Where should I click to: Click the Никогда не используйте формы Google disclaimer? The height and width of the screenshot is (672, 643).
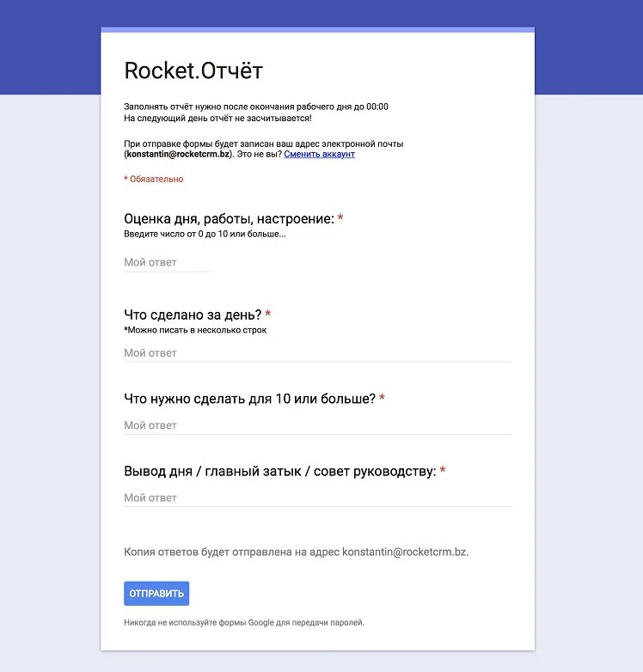point(244,623)
